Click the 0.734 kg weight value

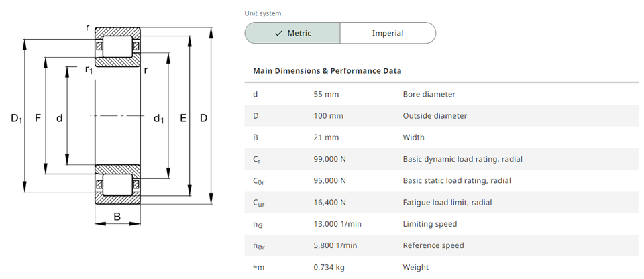click(x=329, y=267)
